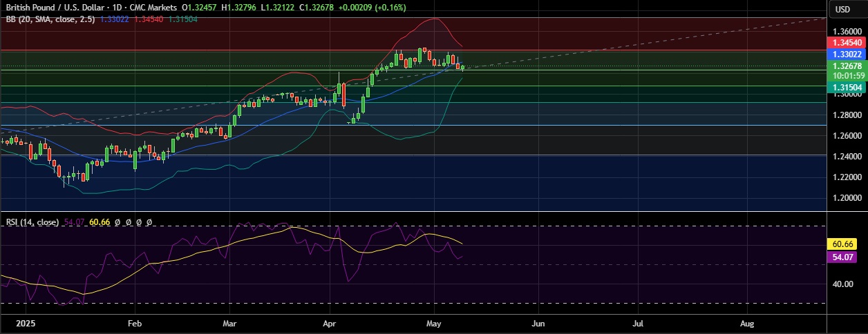Select the blue 1.33022 basis price label

click(x=847, y=54)
